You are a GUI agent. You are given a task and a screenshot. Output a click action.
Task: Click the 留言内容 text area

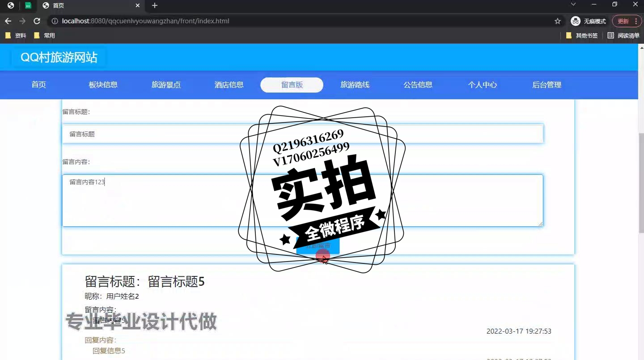tap(303, 200)
